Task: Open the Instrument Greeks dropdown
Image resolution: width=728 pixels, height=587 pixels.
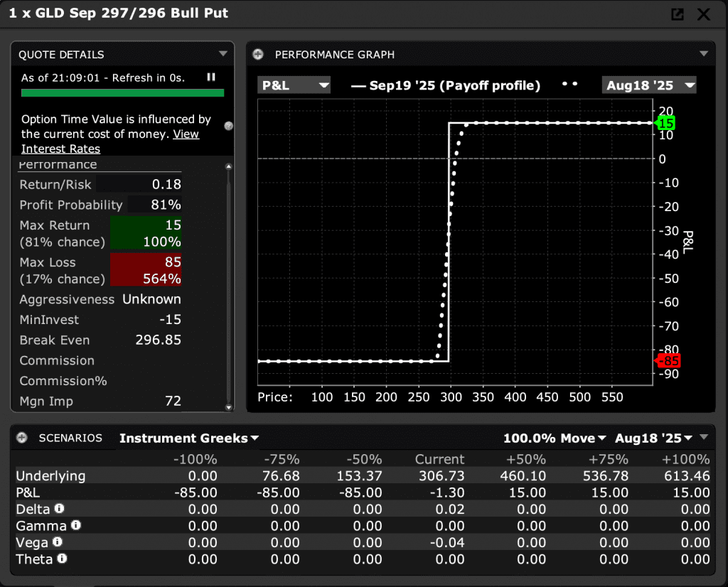Action: point(189,438)
